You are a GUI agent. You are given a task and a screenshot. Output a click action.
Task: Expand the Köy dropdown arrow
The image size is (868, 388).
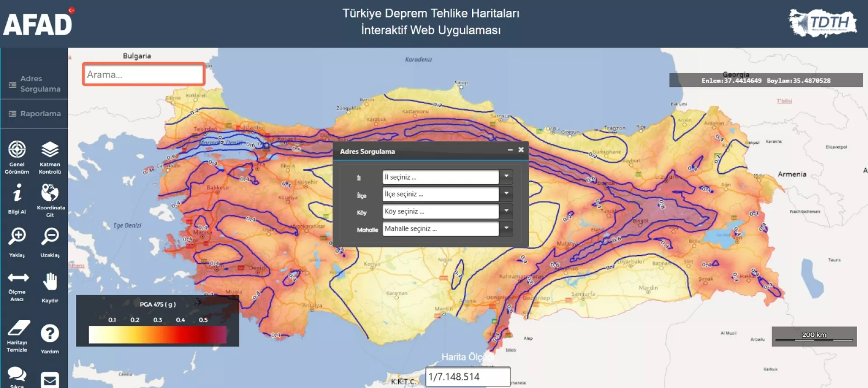pyautogui.click(x=506, y=211)
